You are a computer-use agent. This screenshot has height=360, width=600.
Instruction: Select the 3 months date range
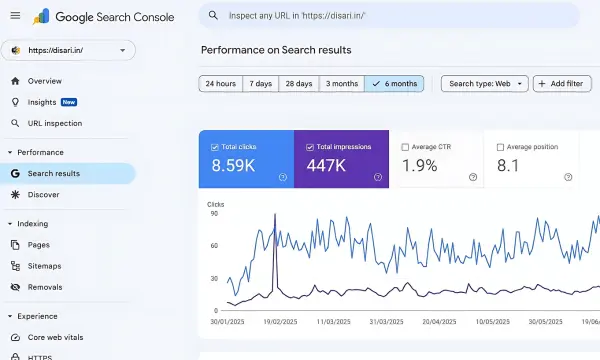pyautogui.click(x=342, y=84)
